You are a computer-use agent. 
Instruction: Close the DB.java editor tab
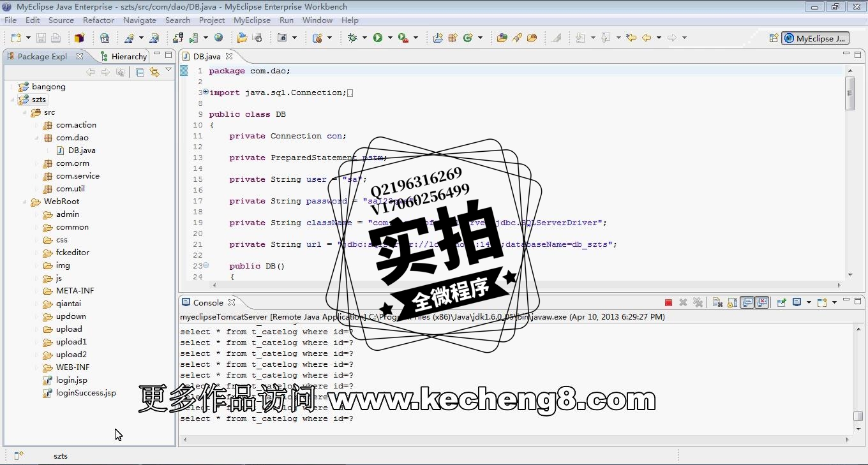coord(229,56)
